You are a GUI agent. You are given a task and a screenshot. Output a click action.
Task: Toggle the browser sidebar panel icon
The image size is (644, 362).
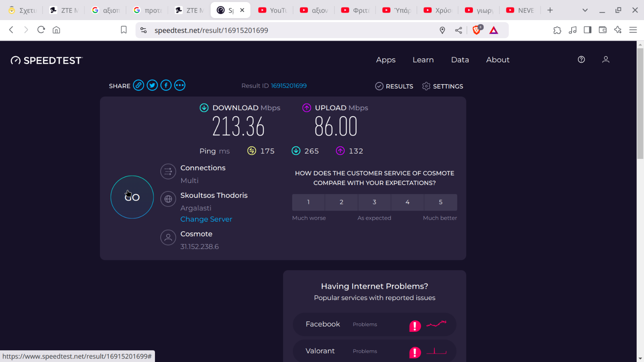coord(588,30)
